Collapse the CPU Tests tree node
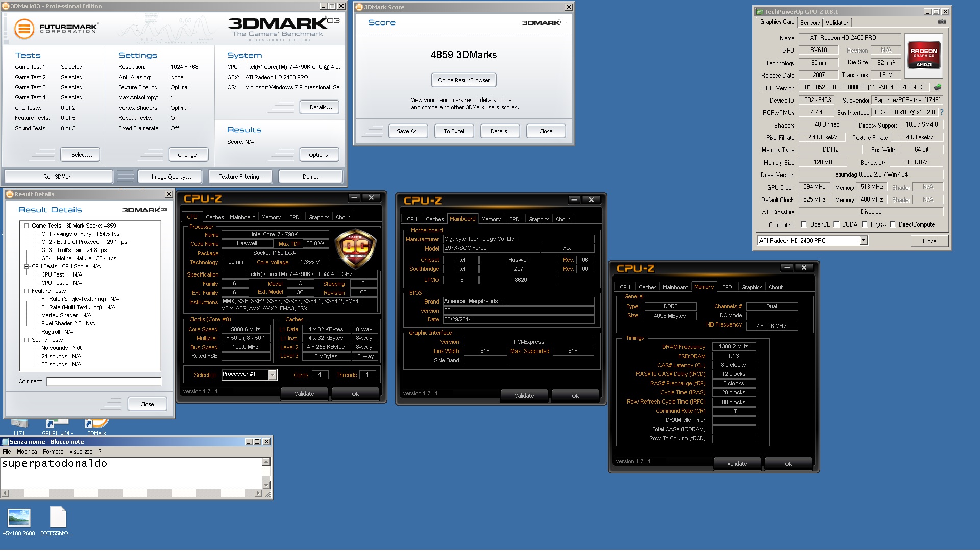 tap(26, 266)
